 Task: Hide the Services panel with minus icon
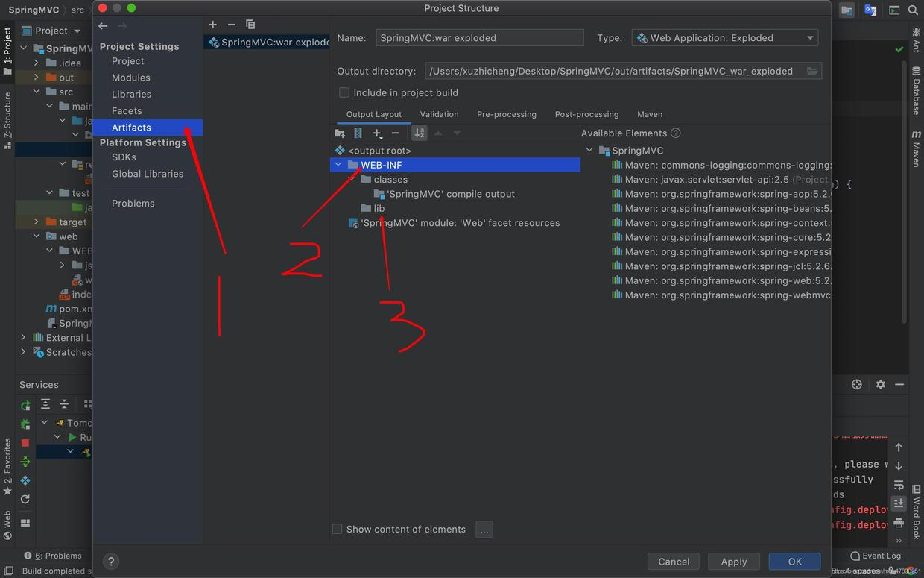click(899, 385)
